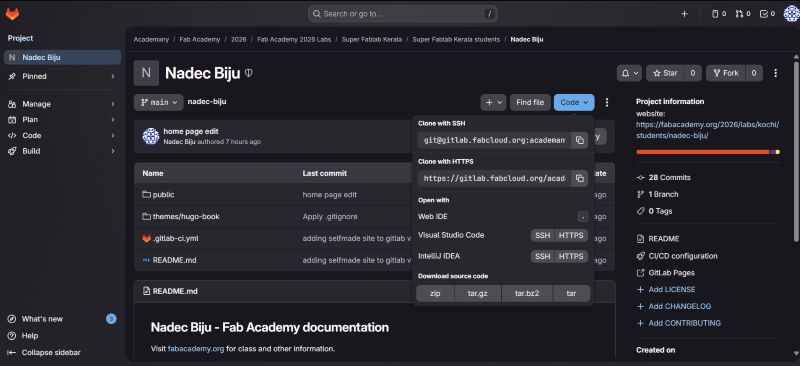Open README.md in the file list
Image resolution: width=800 pixels, height=366 pixels.
coord(174,260)
